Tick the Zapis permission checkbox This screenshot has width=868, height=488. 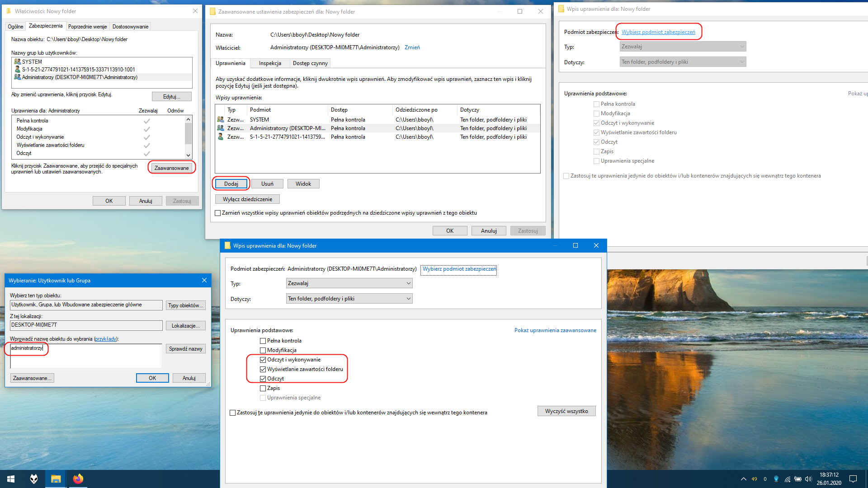pyautogui.click(x=263, y=389)
